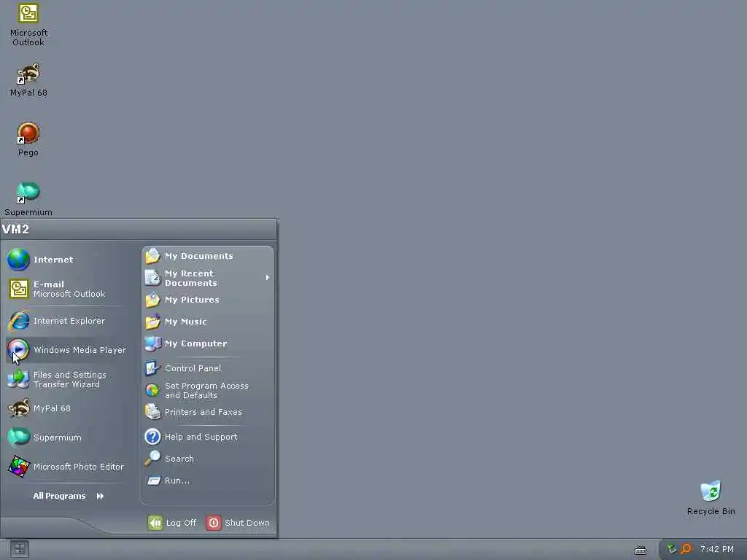Image resolution: width=747 pixels, height=560 pixels.
Task: Click Control Panel label
Action: [193, 368]
